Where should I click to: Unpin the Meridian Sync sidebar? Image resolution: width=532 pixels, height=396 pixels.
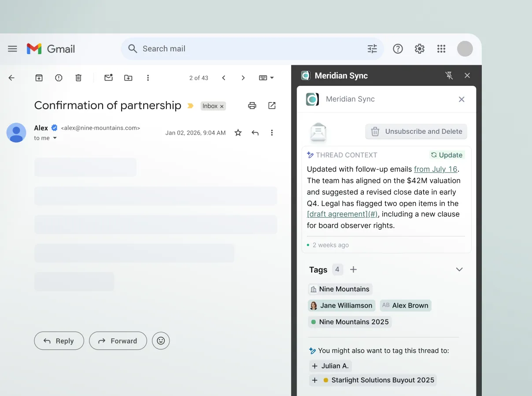pyautogui.click(x=449, y=76)
